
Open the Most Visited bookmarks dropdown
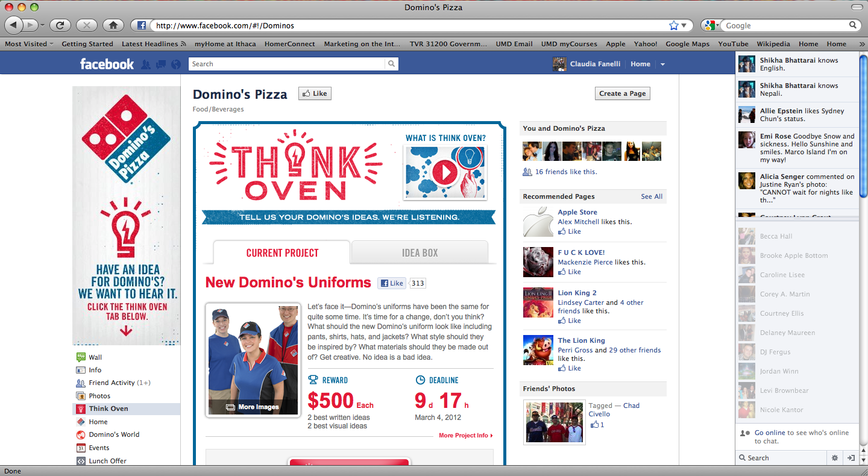[x=28, y=43]
